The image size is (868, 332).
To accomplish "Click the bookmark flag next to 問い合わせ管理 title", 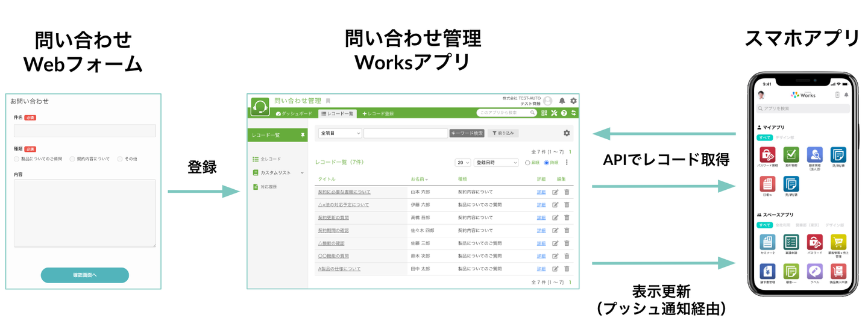I will pos(328,101).
